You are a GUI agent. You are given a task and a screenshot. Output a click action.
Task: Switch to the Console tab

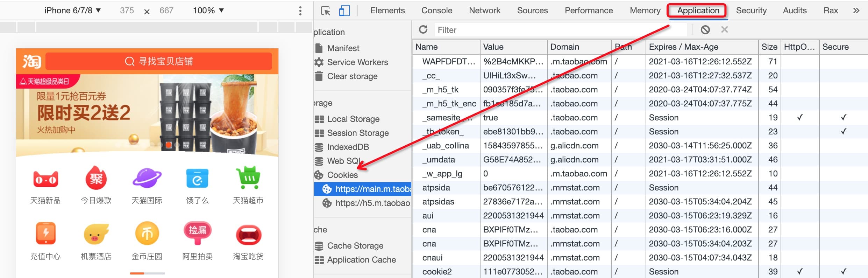tap(436, 11)
